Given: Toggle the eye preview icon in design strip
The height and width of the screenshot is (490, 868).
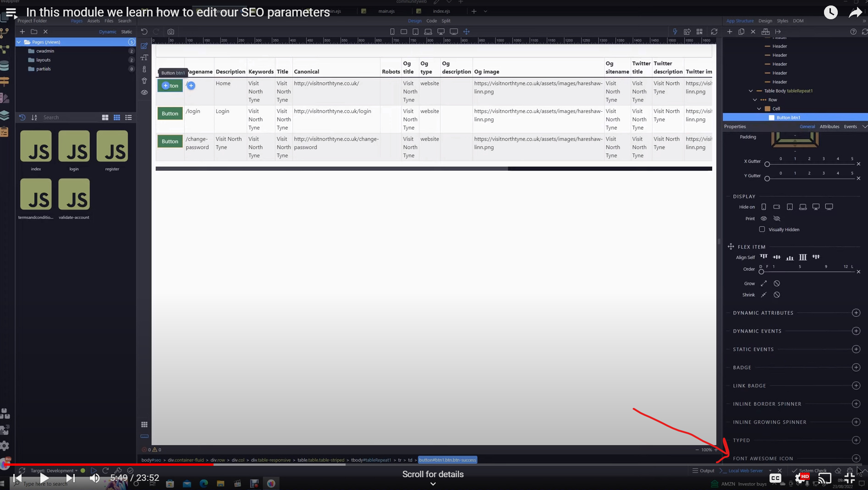Looking at the screenshot, I should click(x=144, y=93).
